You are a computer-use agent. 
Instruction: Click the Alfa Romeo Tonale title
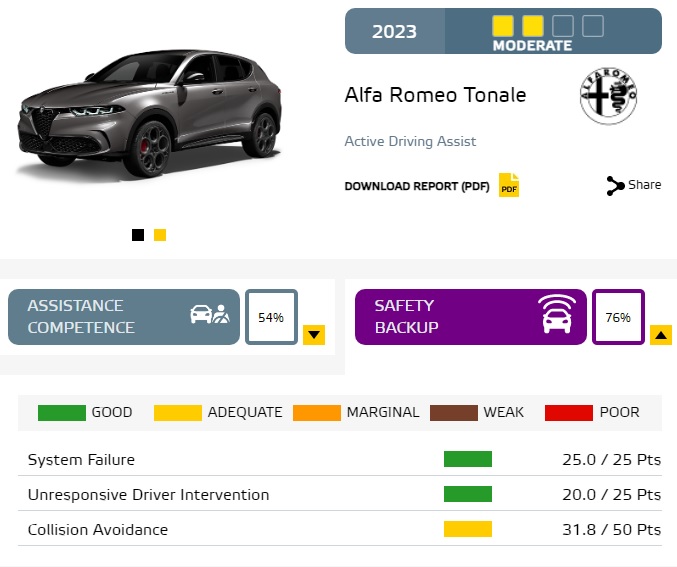[x=435, y=95]
